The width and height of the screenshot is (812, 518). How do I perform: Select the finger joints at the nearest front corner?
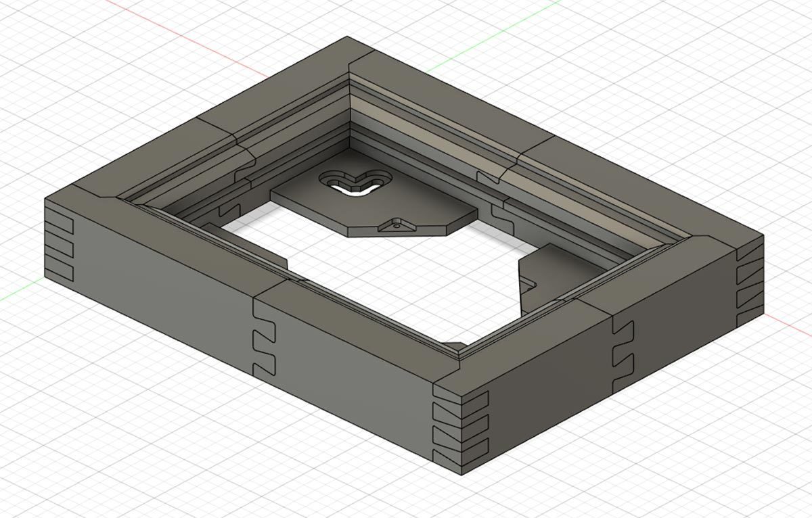pyautogui.click(x=461, y=429)
